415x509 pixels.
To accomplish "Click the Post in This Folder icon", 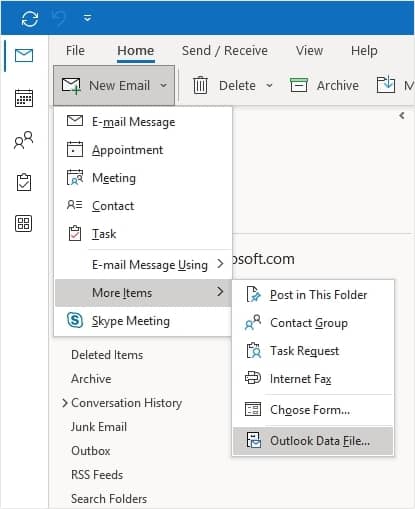I will click(253, 294).
